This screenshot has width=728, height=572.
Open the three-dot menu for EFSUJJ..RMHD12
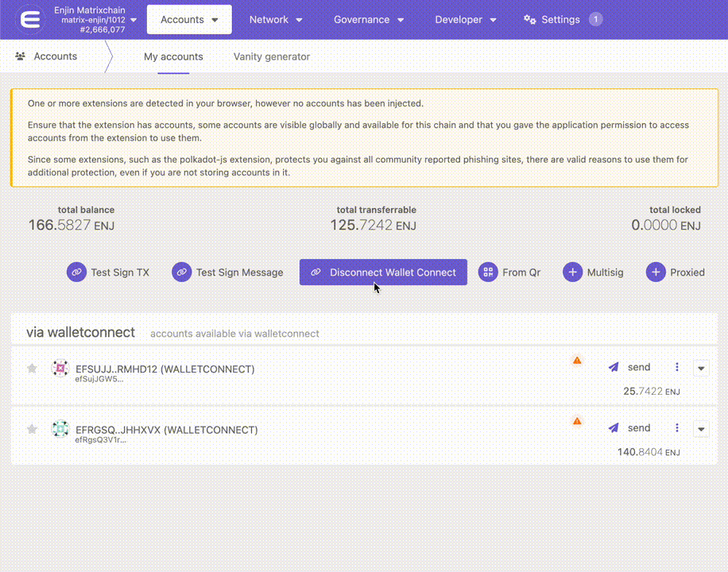[x=677, y=367]
